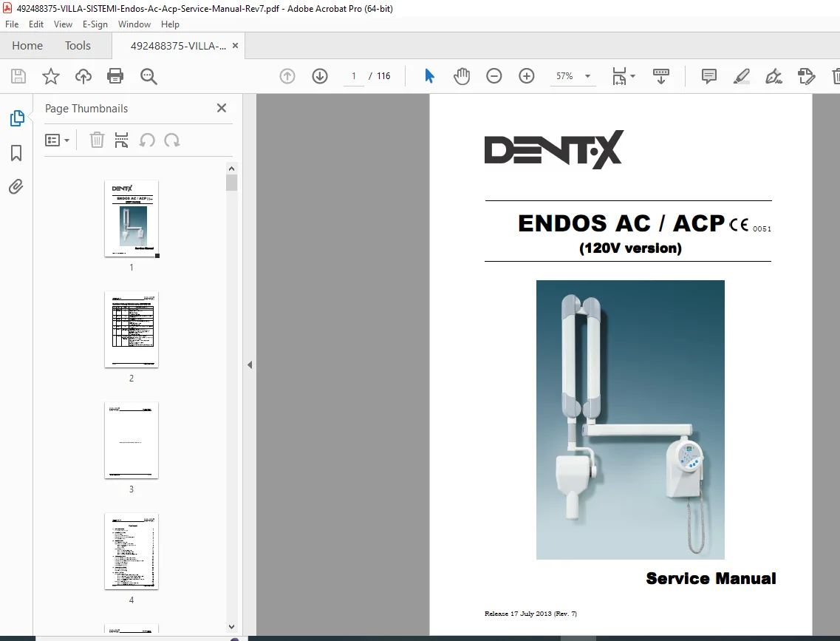Rotate page counterclockwise
The height and width of the screenshot is (641, 840).
pos(147,140)
